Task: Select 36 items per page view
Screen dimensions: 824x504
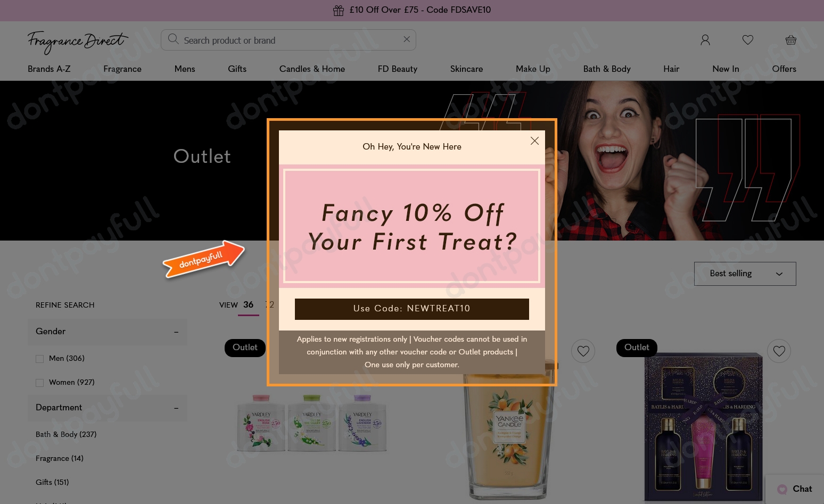Action: click(249, 305)
